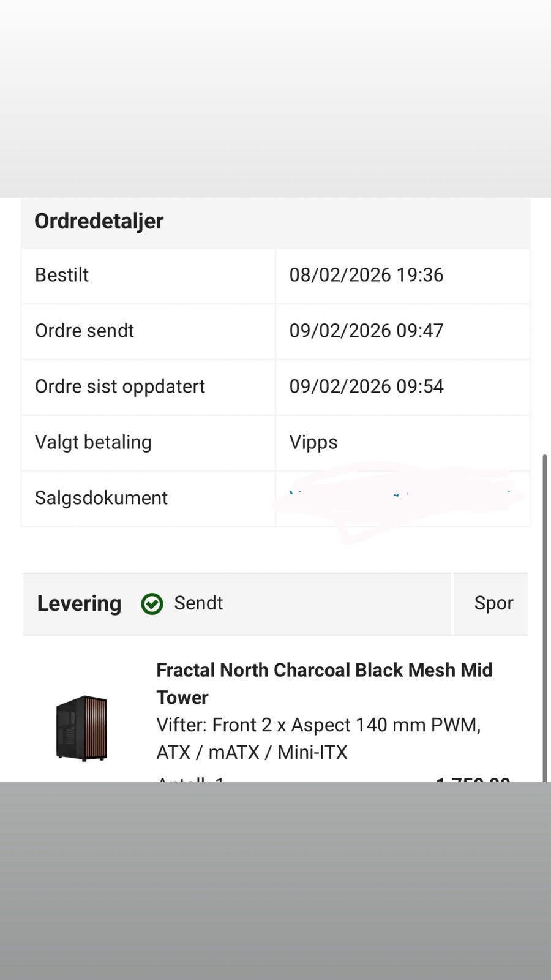The image size is (551, 980).
Task: Click the Vifter fan specification line
Action: pos(318,725)
